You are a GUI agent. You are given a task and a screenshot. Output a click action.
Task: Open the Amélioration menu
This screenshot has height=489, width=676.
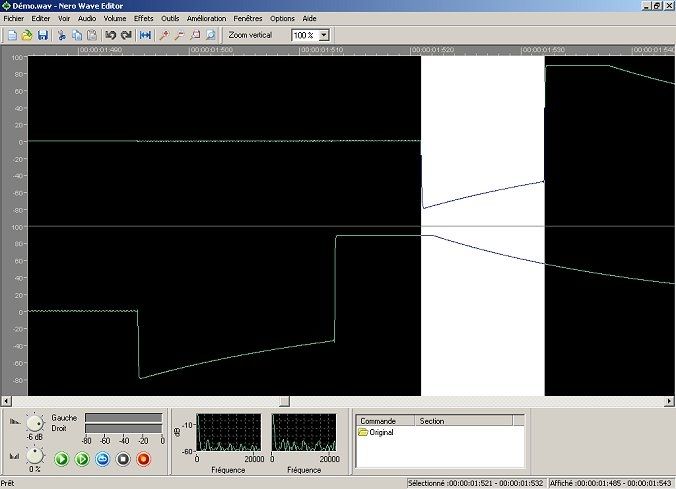[x=207, y=19]
